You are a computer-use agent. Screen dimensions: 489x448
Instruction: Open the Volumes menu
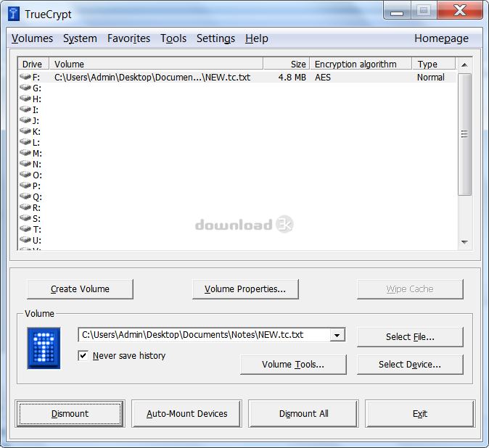pyautogui.click(x=32, y=38)
